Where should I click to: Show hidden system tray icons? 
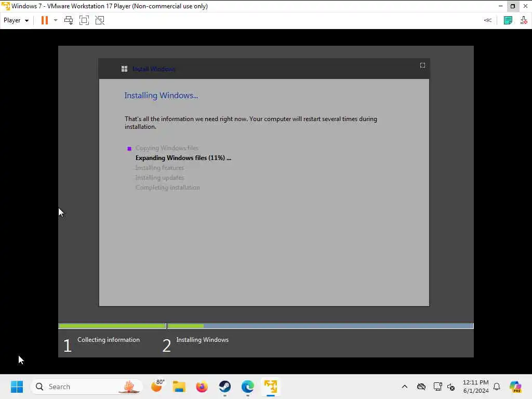click(404, 387)
